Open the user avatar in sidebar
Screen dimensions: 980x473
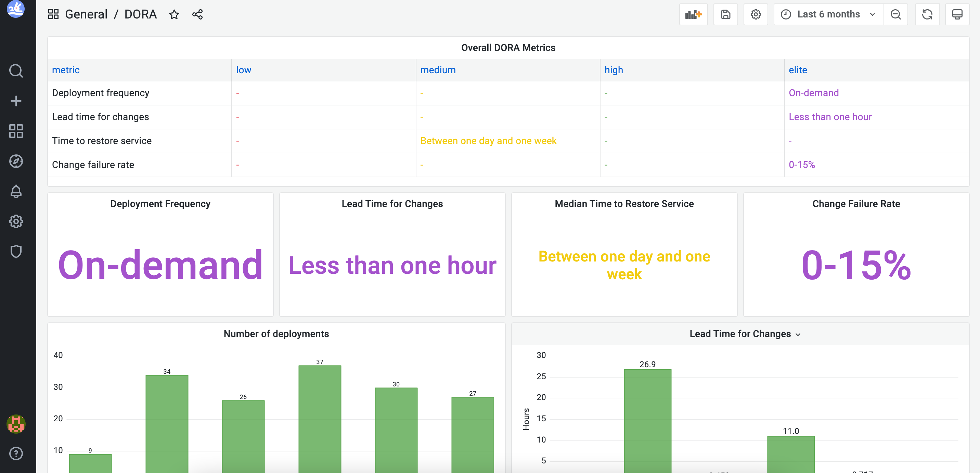(16, 423)
